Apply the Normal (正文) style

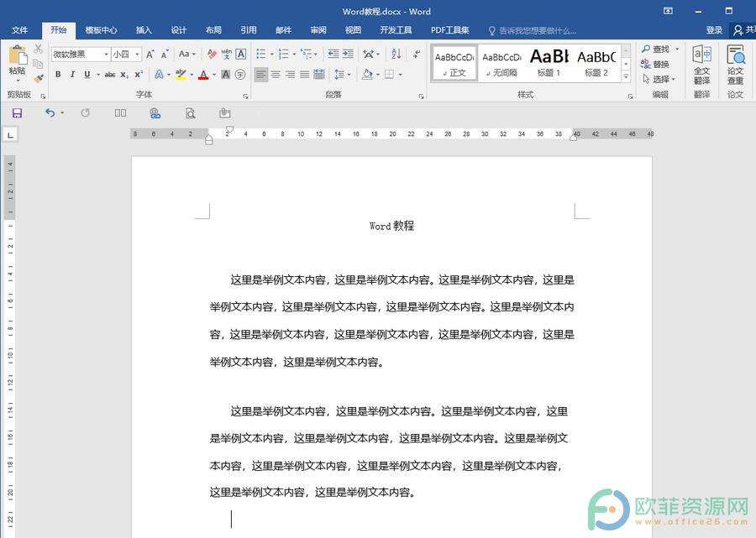(454, 63)
